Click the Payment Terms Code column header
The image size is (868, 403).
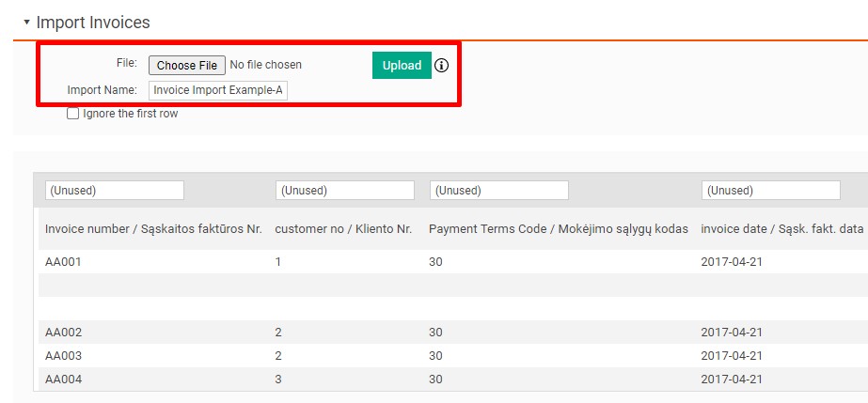tap(559, 229)
